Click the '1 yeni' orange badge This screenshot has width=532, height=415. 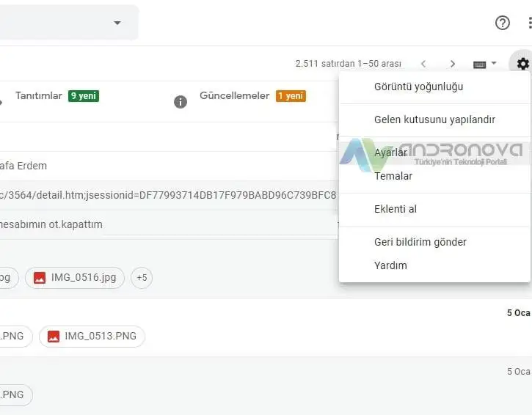coord(291,96)
